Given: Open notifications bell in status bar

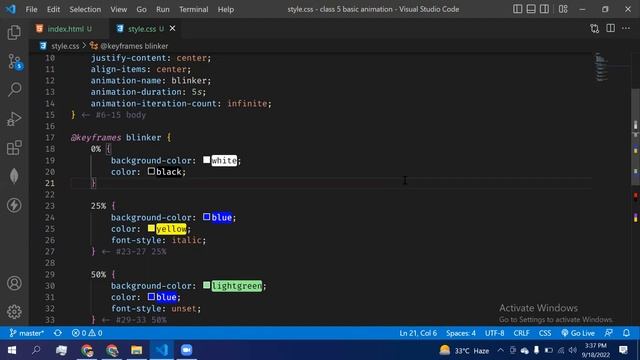Looking at the screenshot, I should pyautogui.click(x=626, y=333).
